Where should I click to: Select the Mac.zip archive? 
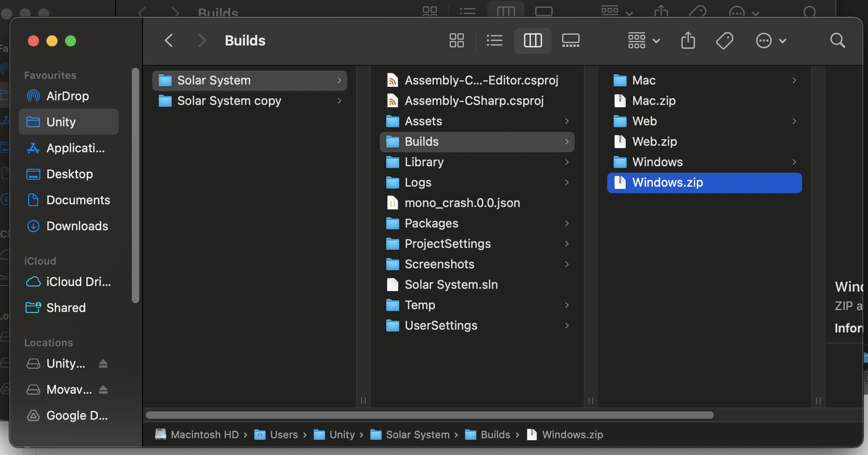pos(705,101)
